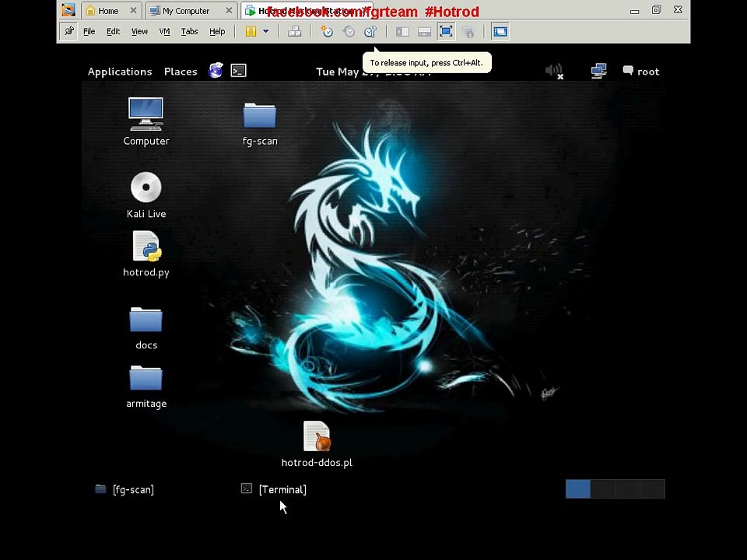Select the fourth workspace in switcher
Screen dimensions: 747x560
point(652,489)
